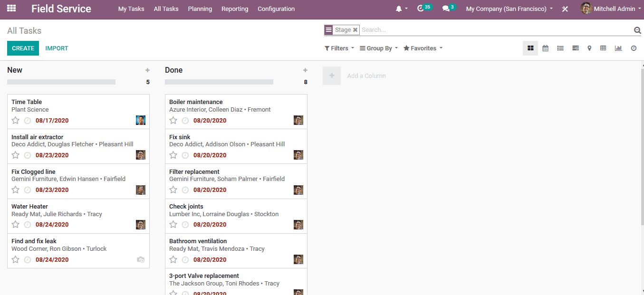Click the New column progress bar
Screen dimensions: 644x295
point(61,82)
